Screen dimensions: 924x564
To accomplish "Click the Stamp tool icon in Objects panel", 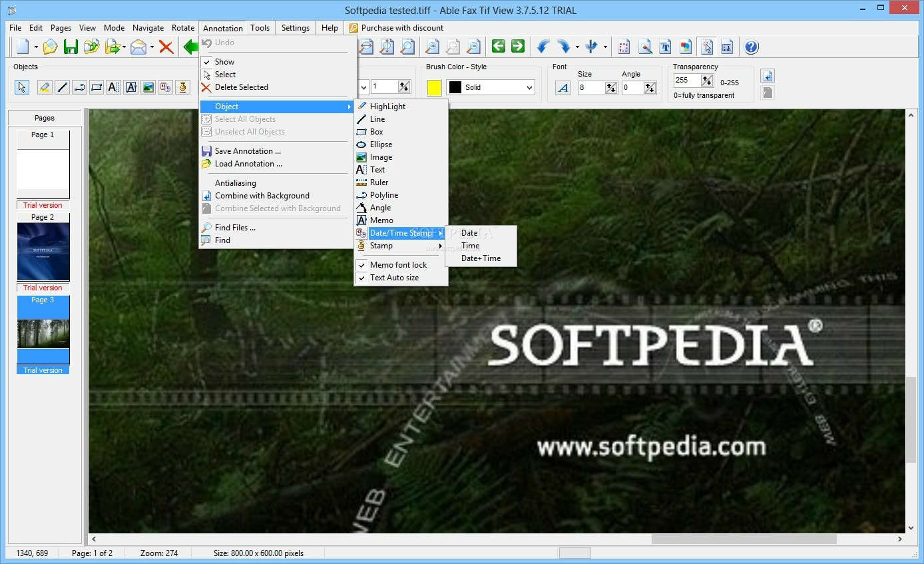I will tap(183, 87).
